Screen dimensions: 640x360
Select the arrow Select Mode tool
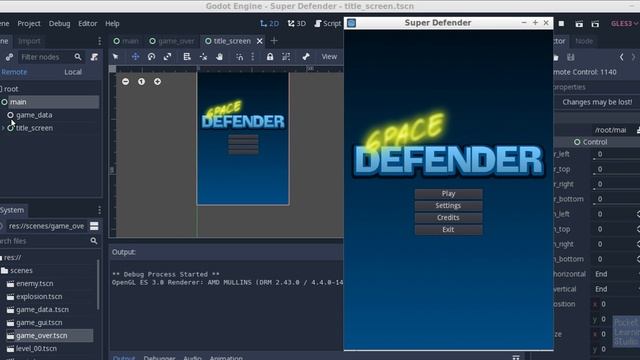click(x=116, y=57)
